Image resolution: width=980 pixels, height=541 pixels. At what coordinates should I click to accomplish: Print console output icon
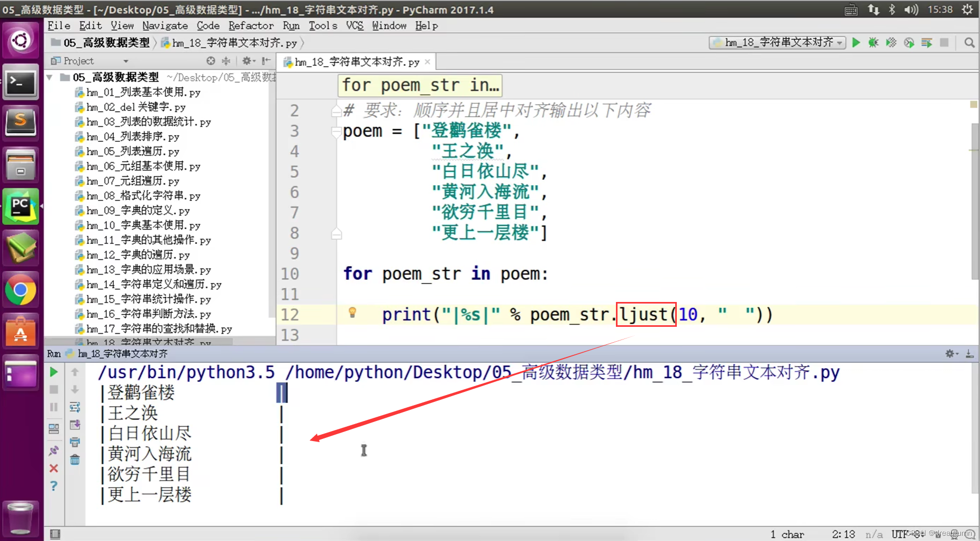tap(75, 442)
